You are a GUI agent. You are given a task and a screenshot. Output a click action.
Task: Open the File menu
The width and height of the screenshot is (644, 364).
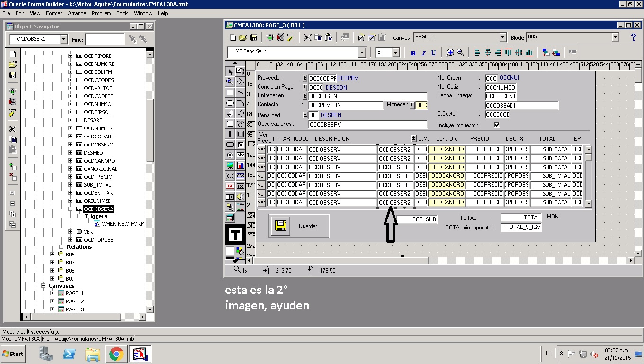pyautogui.click(x=6, y=13)
